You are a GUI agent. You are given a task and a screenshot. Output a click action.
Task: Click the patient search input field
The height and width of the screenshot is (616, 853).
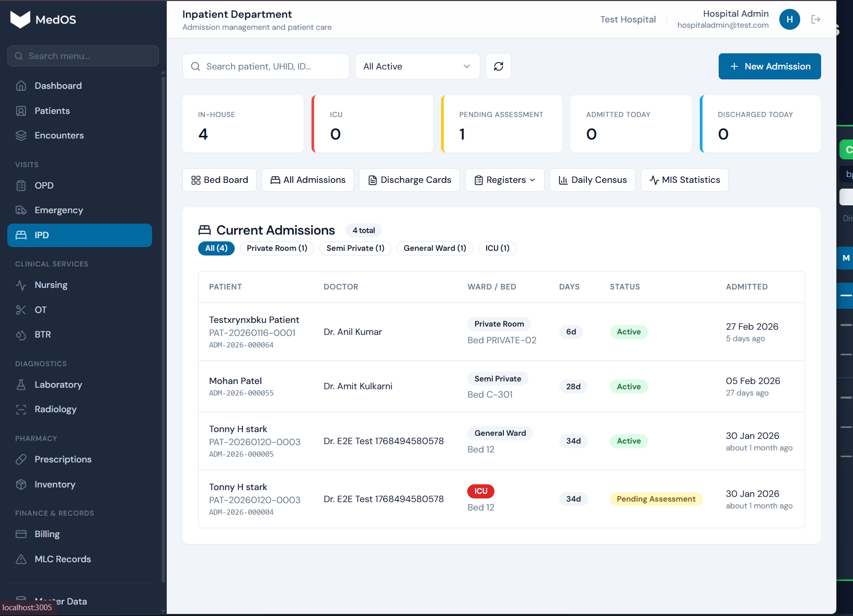266,66
